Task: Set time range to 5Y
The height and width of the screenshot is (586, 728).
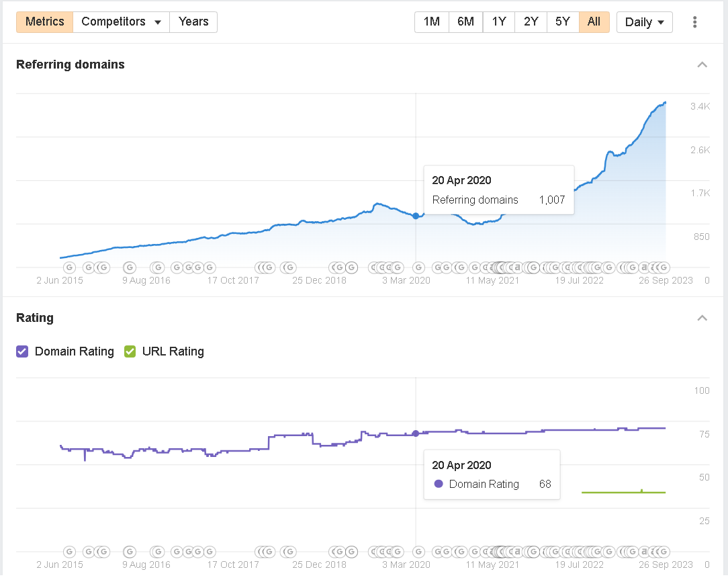Action: tap(563, 22)
